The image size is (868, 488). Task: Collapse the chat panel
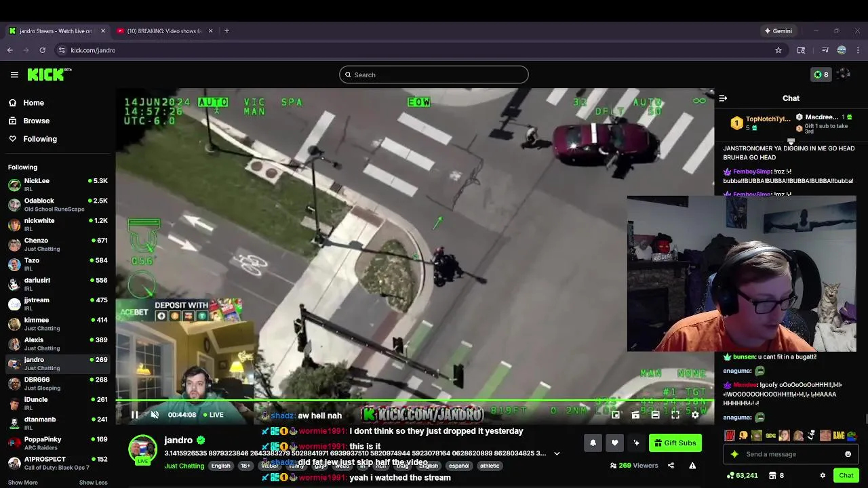coord(723,98)
